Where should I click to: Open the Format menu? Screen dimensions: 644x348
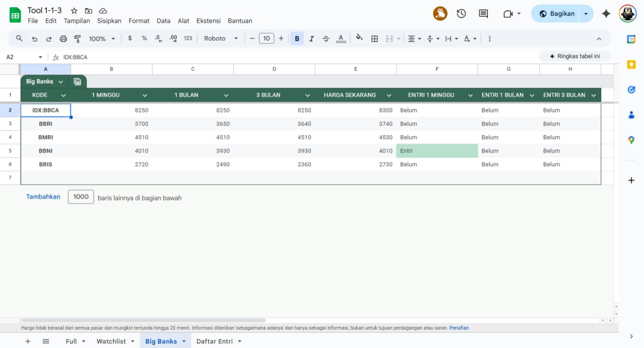click(139, 21)
